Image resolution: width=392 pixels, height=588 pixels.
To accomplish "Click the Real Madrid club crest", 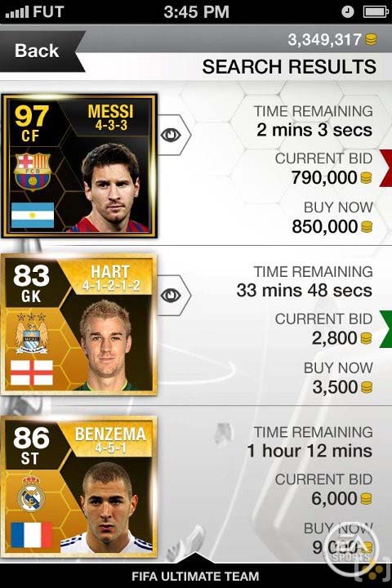I will [x=32, y=493].
